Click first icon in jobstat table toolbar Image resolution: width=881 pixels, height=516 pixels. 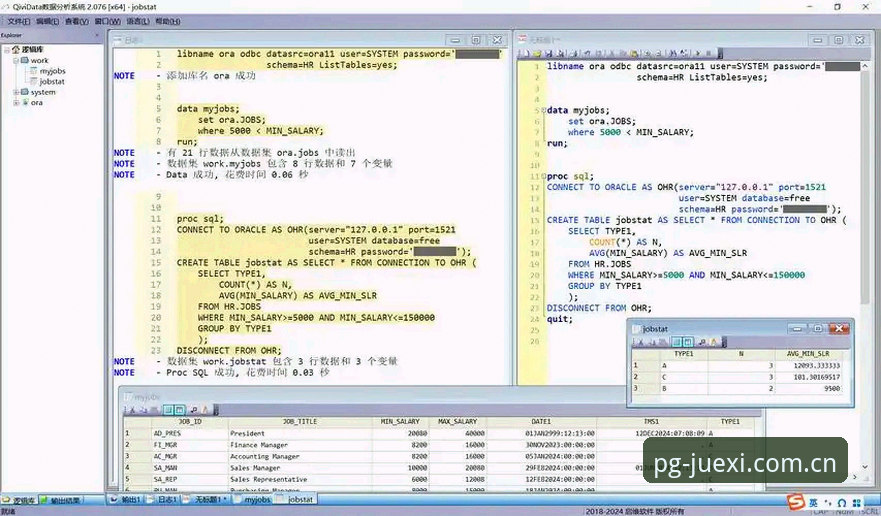point(639,342)
